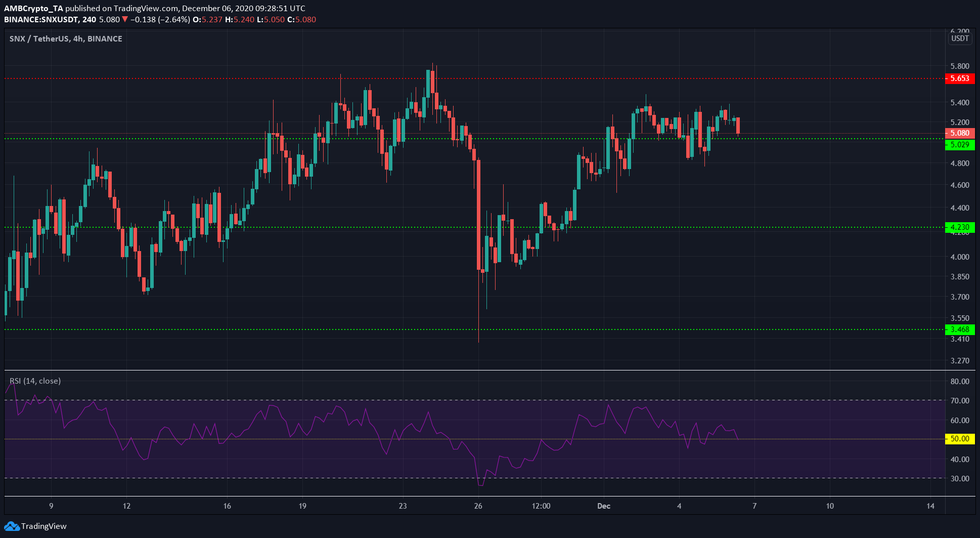Click the date label 23 on time axis

403,506
